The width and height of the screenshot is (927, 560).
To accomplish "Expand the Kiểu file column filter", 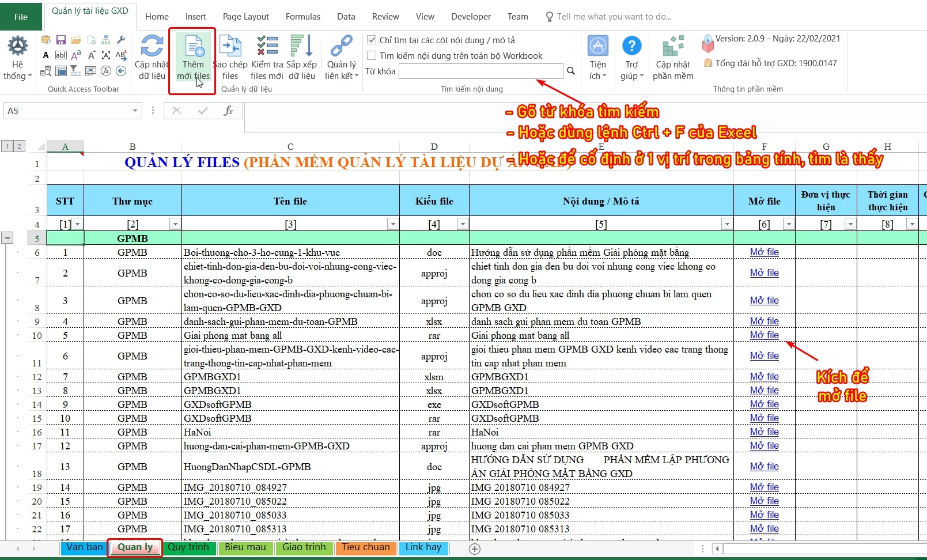I will click(x=462, y=224).
